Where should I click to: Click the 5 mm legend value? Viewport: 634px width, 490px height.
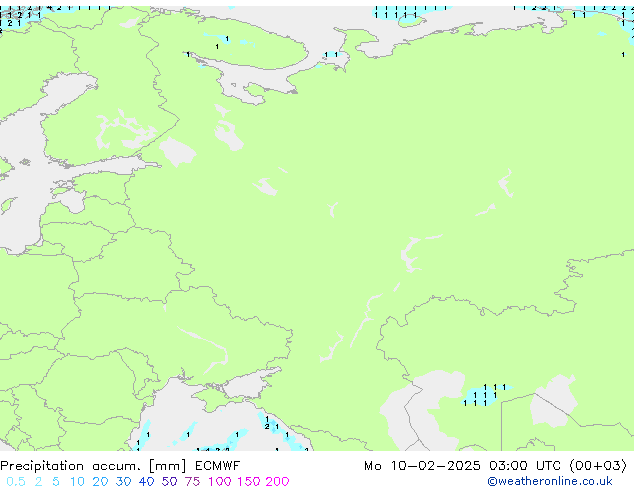click(x=56, y=482)
